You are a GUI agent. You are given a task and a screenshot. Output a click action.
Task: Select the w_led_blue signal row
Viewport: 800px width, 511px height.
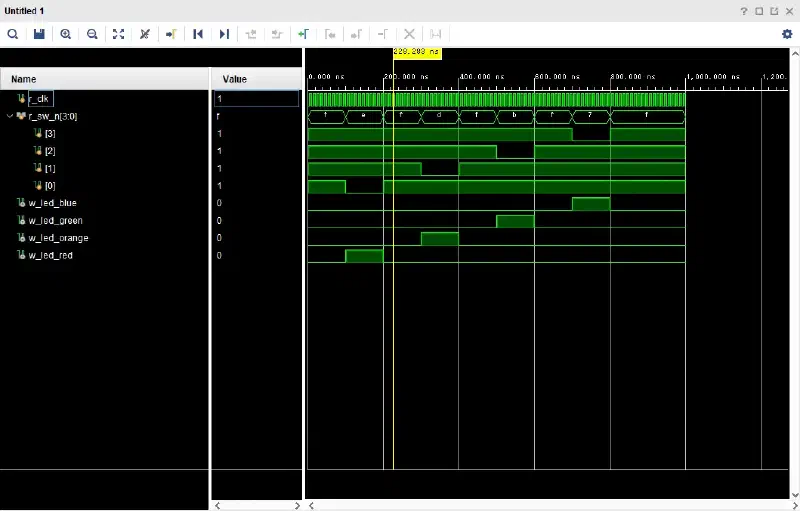pos(52,203)
